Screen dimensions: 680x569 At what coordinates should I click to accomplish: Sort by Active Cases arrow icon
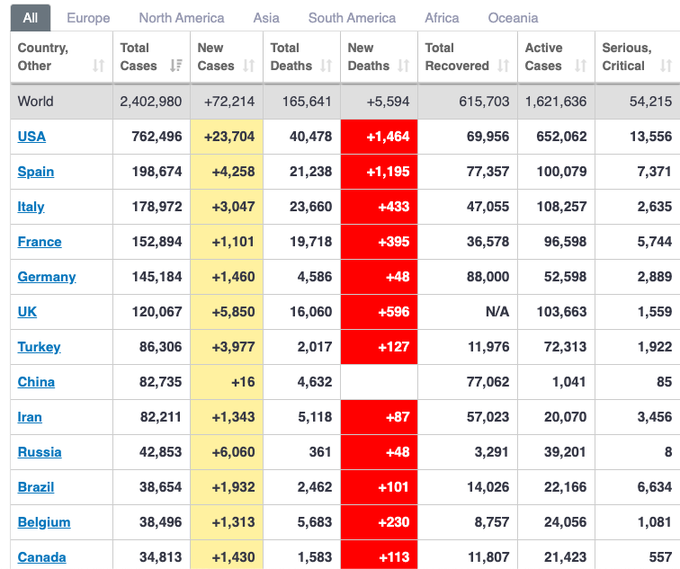(581, 66)
